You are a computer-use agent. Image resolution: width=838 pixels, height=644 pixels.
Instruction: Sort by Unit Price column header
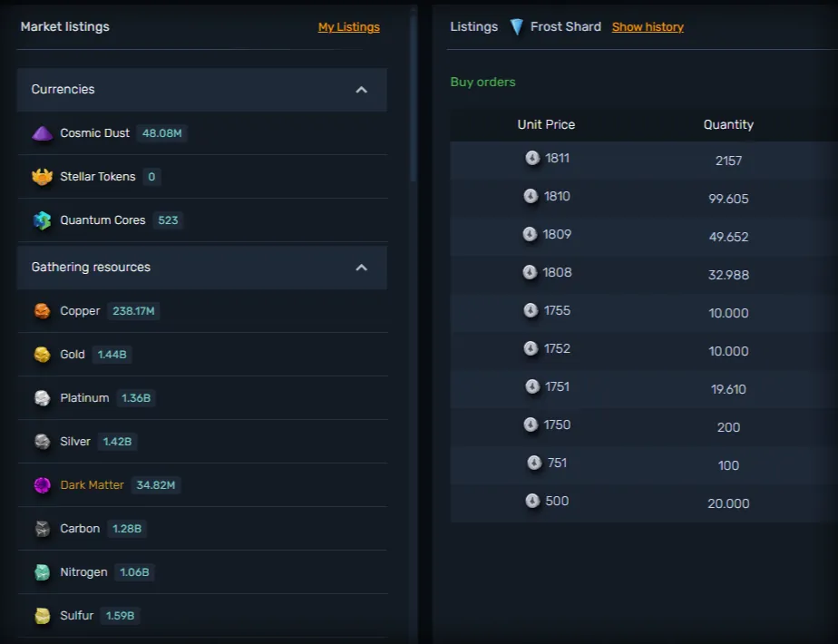pyautogui.click(x=546, y=124)
